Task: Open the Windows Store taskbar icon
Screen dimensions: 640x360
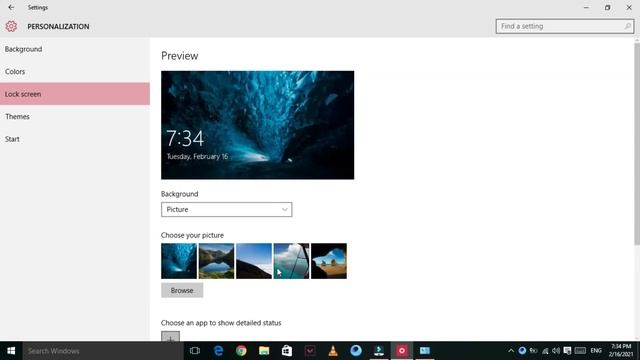Action: (287, 351)
